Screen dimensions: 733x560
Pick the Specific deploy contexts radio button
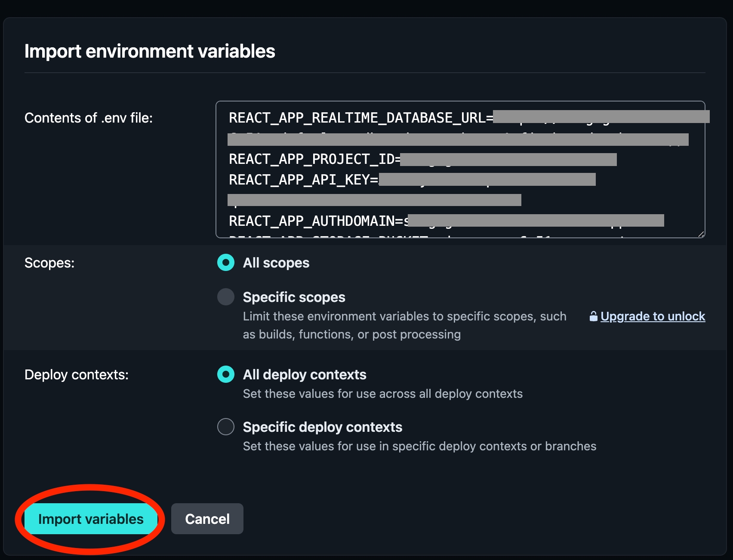pyautogui.click(x=226, y=427)
